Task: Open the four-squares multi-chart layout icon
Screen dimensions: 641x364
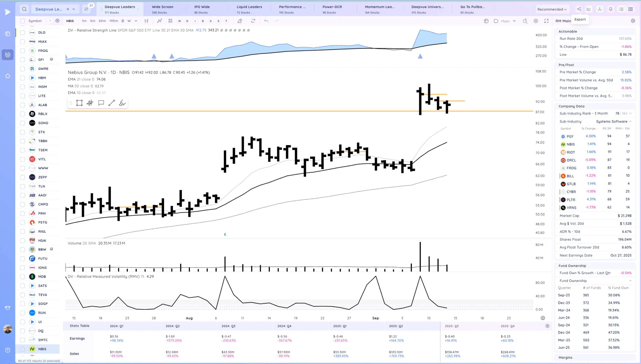Action: [x=170, y=21]
